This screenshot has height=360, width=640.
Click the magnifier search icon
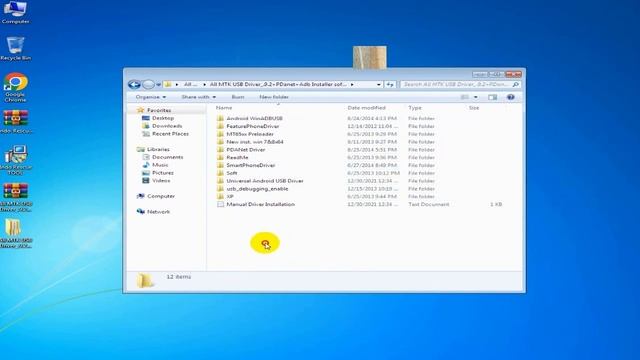click(516, 84)
